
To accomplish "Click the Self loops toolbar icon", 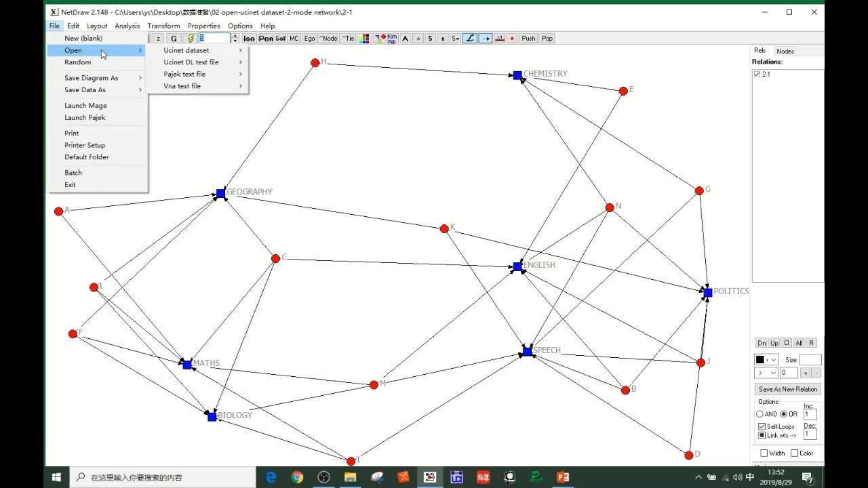I will point(280,39).
